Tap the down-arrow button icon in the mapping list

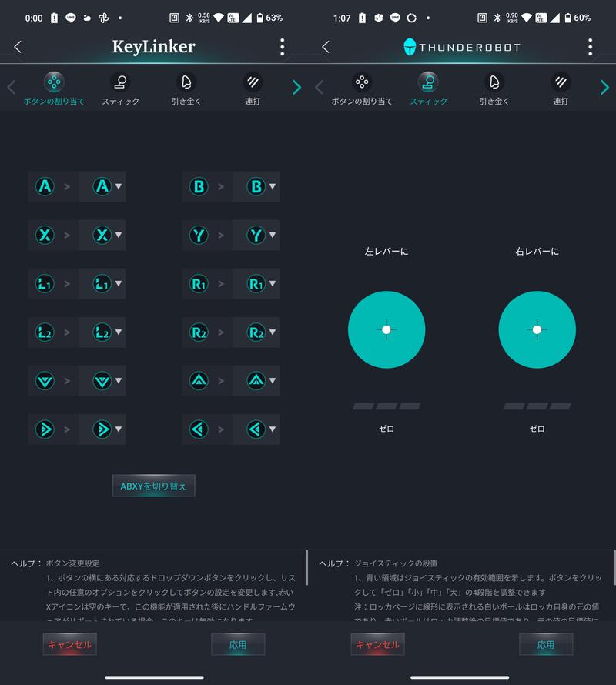45,380
